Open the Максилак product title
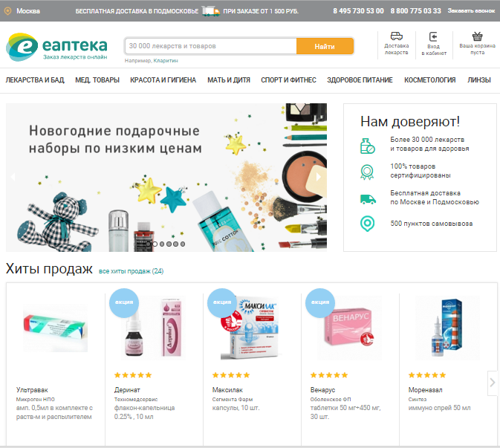Screen dimensions: 500x448 pos(227,390)
